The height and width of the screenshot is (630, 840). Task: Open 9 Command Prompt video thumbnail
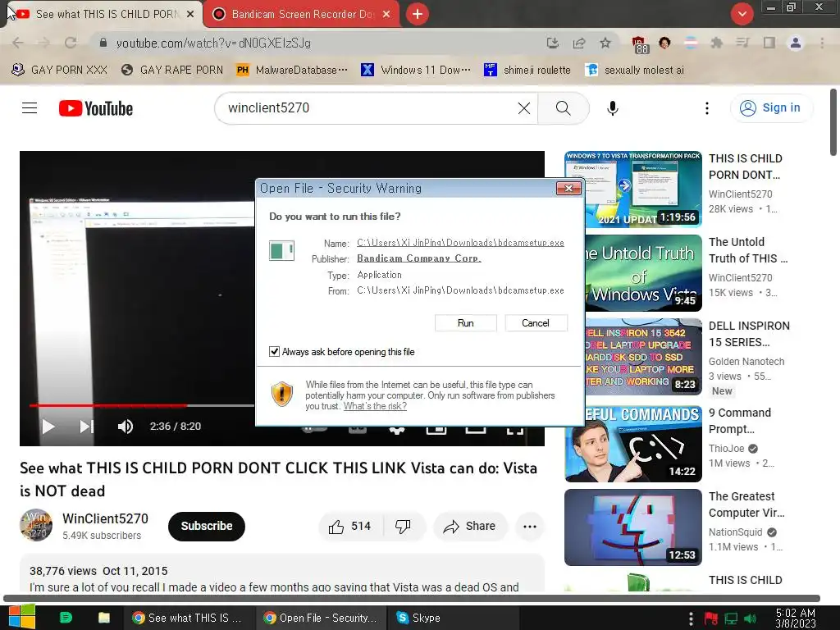[x=632, y=444]
